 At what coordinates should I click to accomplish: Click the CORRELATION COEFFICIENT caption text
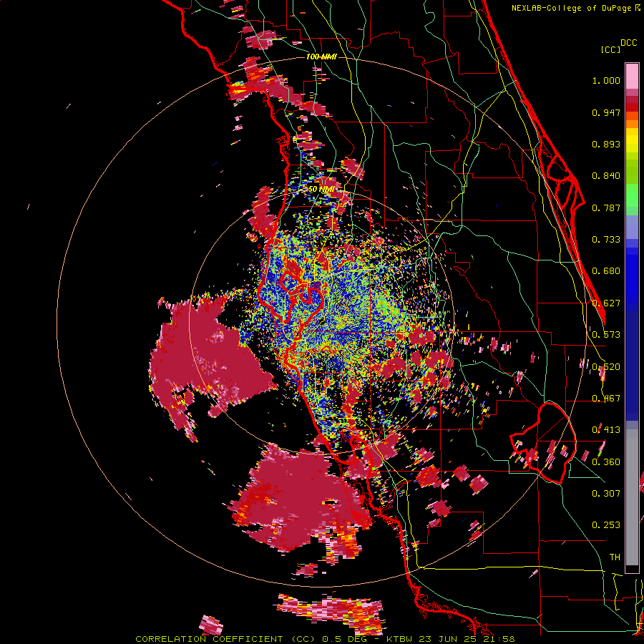(x=209, y=639)
